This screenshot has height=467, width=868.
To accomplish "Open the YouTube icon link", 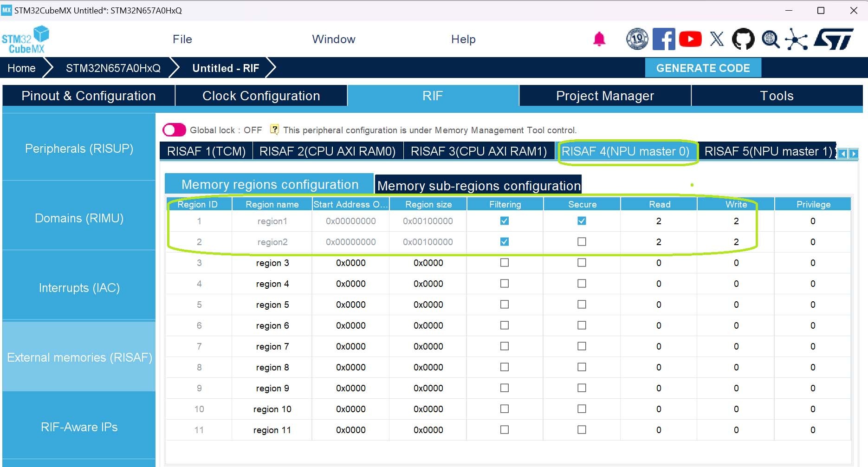I will (x=690, y=39).
